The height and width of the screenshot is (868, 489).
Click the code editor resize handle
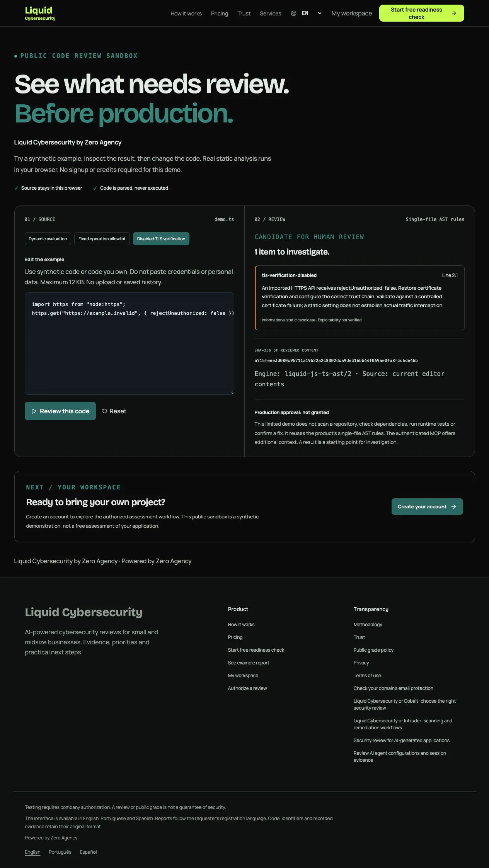coord(232,392)
